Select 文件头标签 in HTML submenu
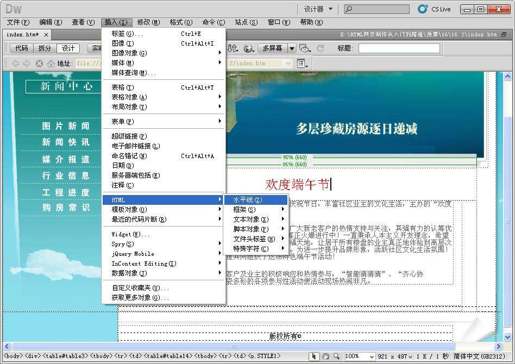Viewport: 515px width, 364px height. [256, 239]
